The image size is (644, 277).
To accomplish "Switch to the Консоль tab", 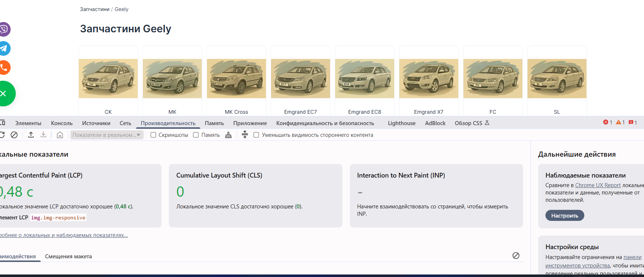I will [x=62, y=123].
